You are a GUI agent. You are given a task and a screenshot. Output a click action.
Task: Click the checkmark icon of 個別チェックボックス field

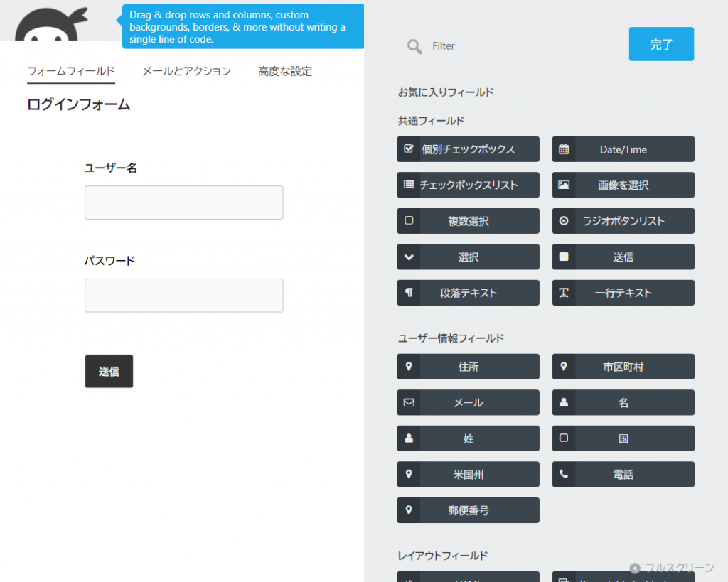point(409,149)
